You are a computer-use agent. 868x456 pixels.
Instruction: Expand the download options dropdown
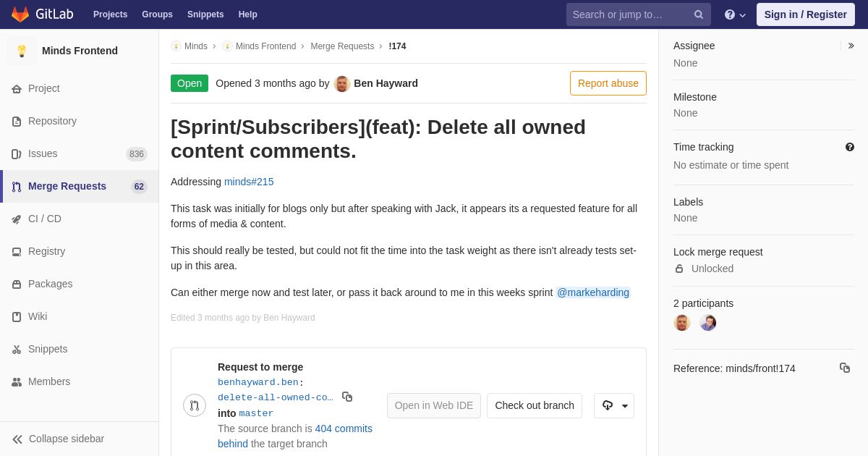point(614,405)
